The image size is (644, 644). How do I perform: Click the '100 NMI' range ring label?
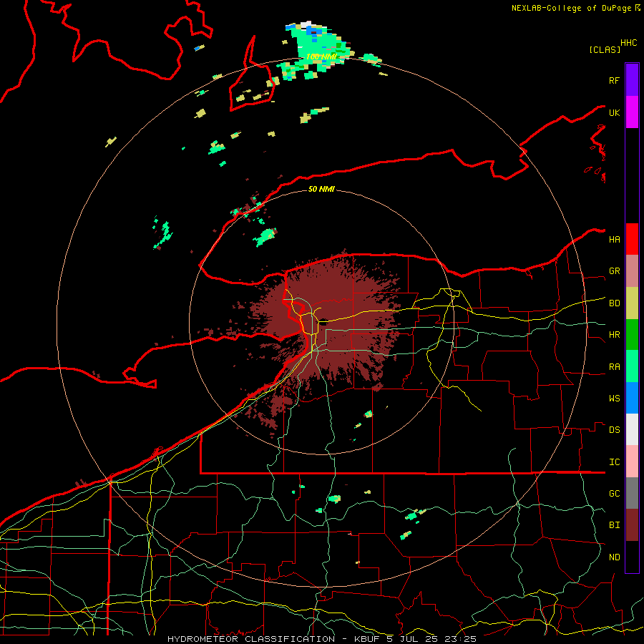click(321, 57)
